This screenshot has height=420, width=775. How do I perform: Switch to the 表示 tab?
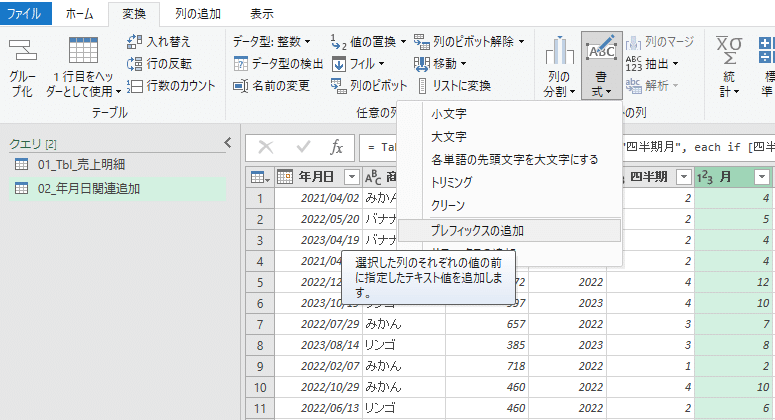pyautogui.click(x=261, y=13)
